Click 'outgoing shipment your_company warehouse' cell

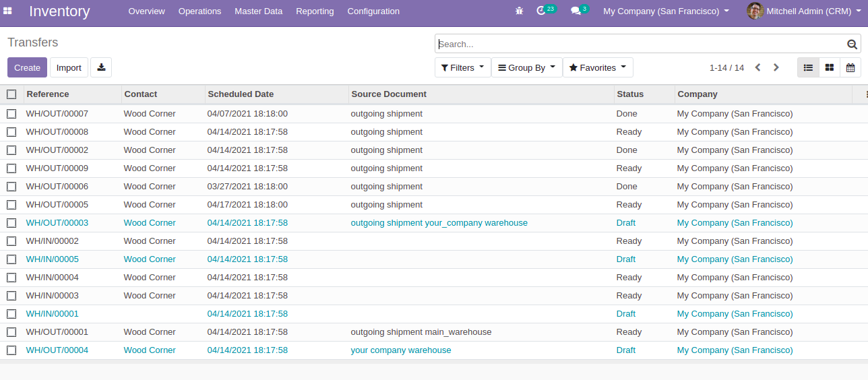pos(439,223)
